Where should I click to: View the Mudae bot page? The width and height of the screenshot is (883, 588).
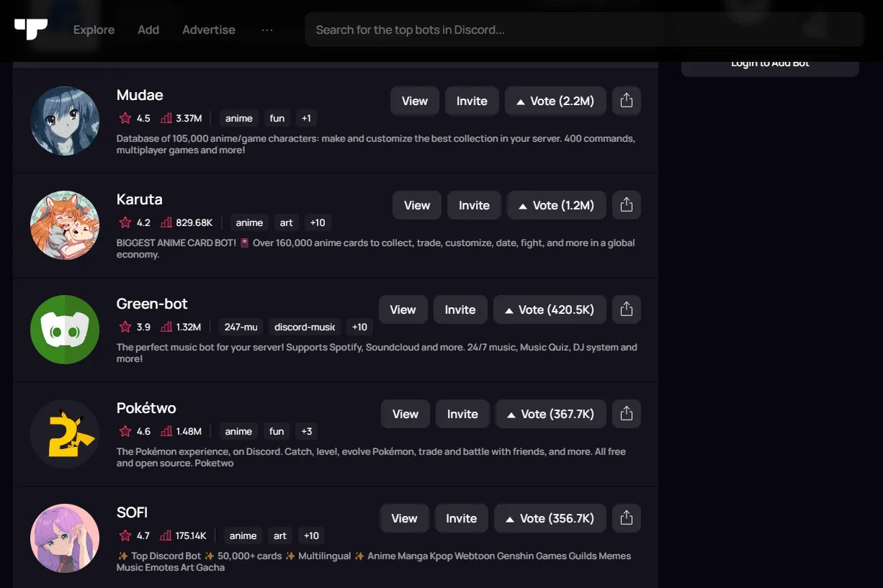[x=415, y=101]
